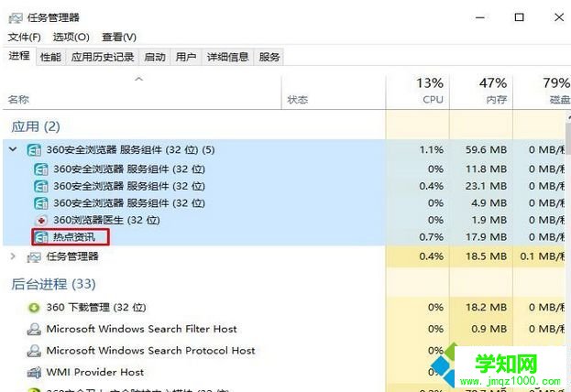This screenshot has width=571, height=392.
Task: Click the 360浏览器医生 red cross icon
Action: point(41,220)
